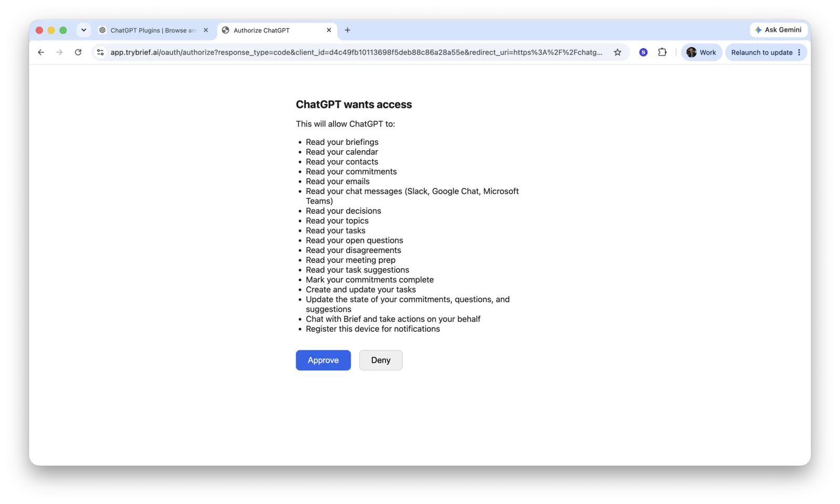The image size is (840, 504).
Task: Click 'Mark your commitments complete' list item
Action: click(x=370, y=280)
